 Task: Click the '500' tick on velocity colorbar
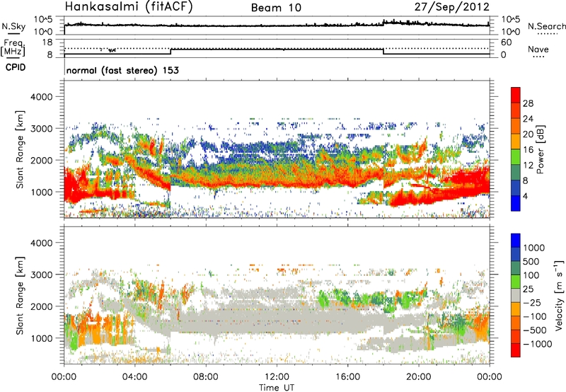point(531,262)
